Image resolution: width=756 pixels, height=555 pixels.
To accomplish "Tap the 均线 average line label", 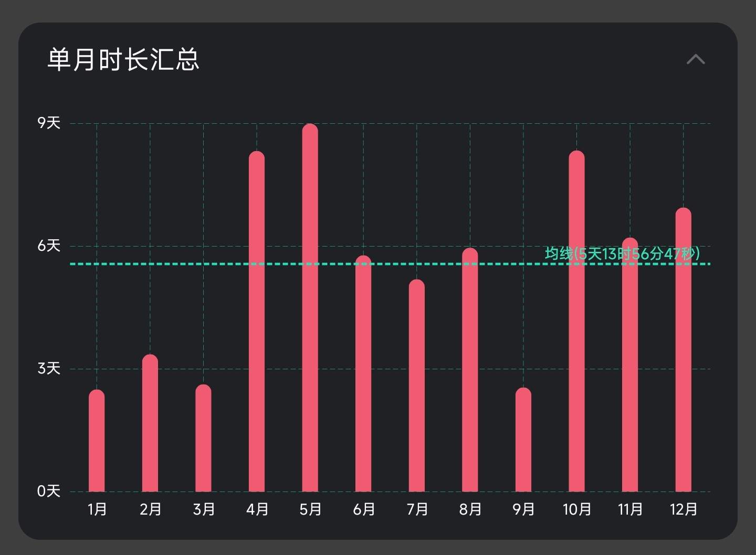I will pos(622,254).
